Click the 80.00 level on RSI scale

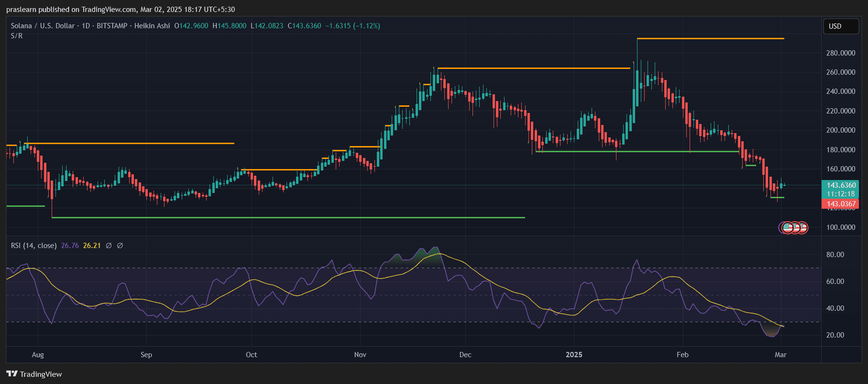pos(835,255)
